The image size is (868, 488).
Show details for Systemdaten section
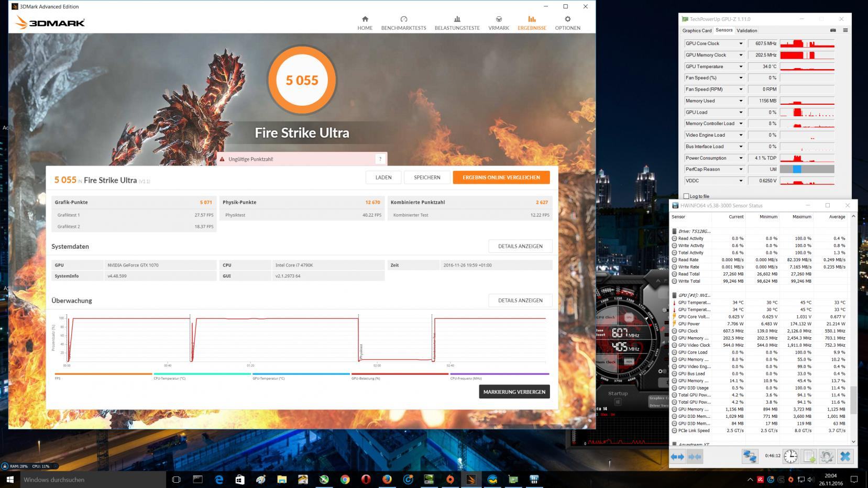520,246
